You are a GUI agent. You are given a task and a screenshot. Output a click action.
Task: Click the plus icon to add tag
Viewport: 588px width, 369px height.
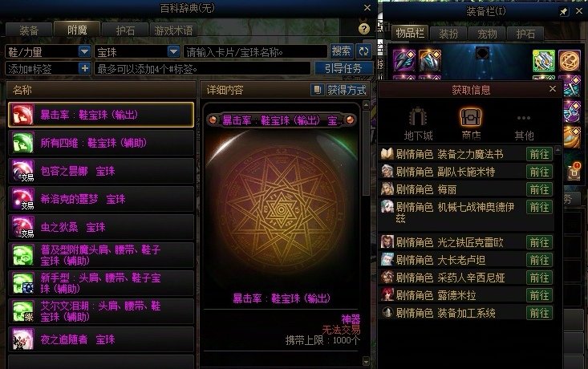click(85, 68)
